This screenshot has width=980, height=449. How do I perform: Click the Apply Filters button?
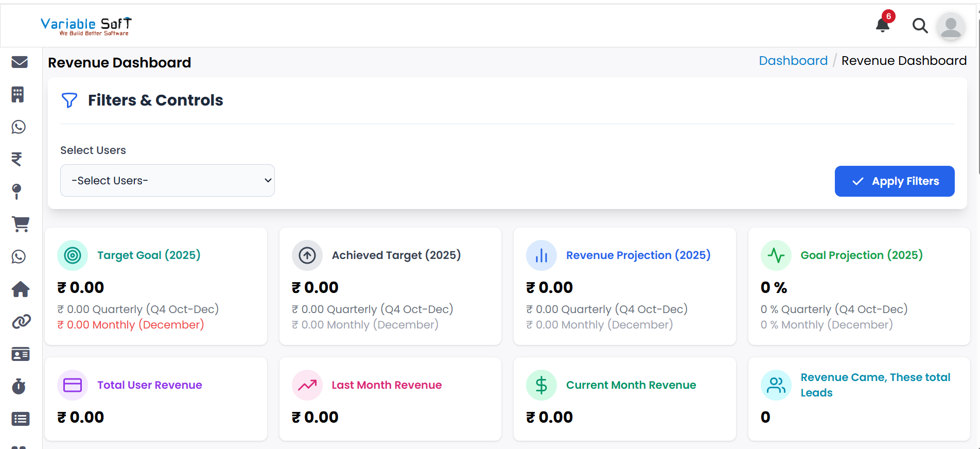click(894, 181)
